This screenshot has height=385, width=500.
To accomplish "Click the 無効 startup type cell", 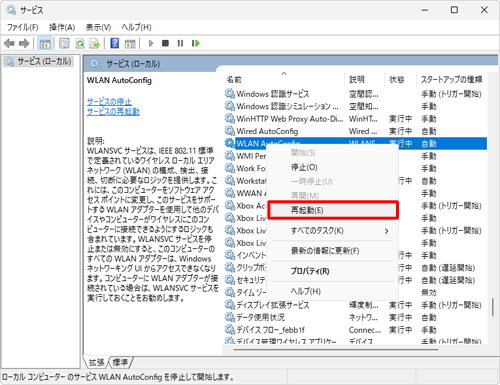I will pyautogui.click(x=429, y=292).
